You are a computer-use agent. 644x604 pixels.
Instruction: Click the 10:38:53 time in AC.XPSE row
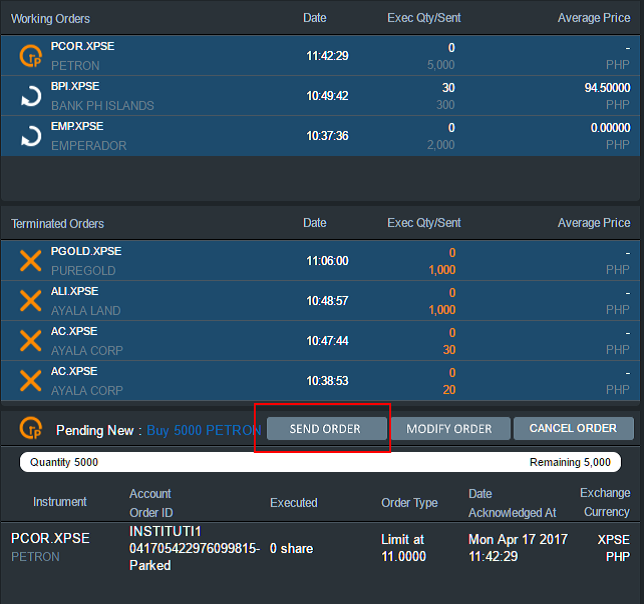click(x=327, y=381)
